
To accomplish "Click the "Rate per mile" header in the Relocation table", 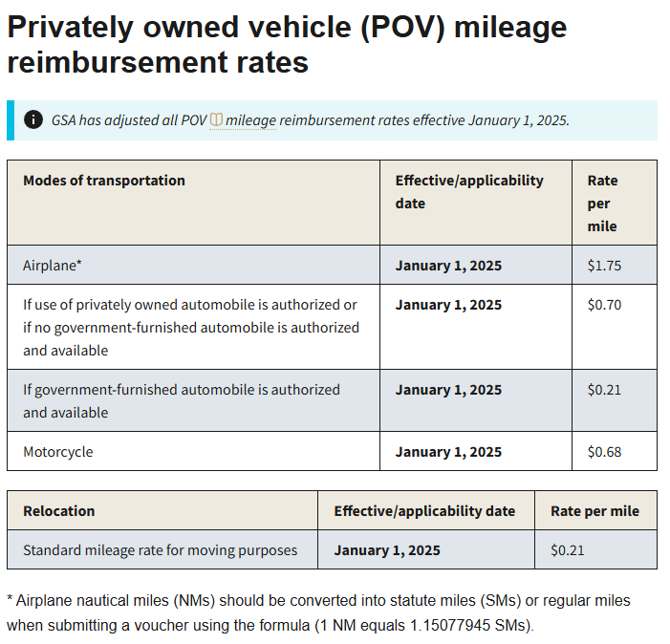I will pyautogui.click(x=594, y=511).
